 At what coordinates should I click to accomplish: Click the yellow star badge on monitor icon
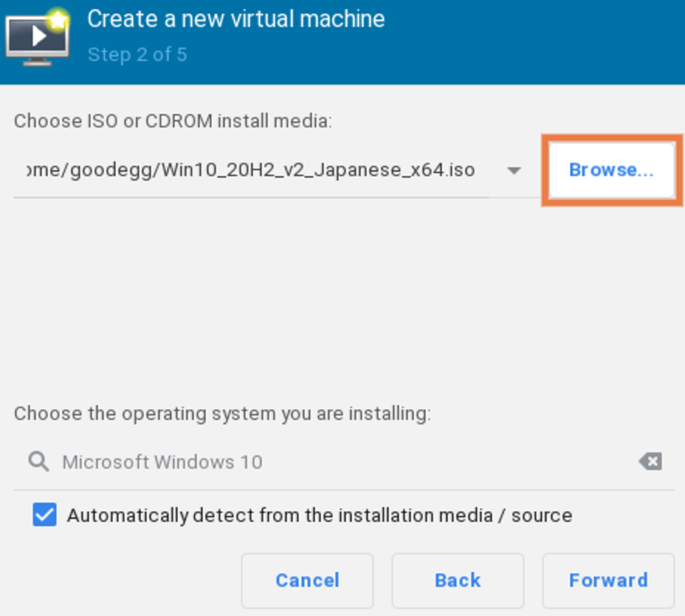[x=58, y=19]
